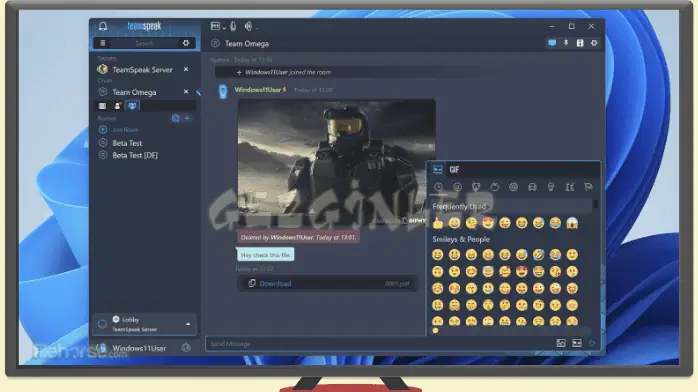Open the Beta Test [DE] room

pyautogui.click(x=135, y=155)
